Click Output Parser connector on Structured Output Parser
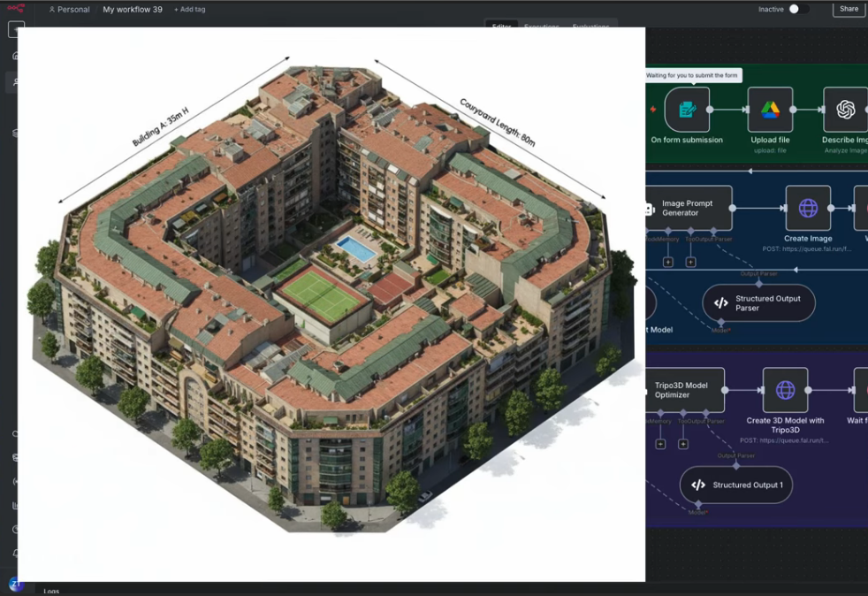The height and width of the screenshot is (596, 868). (x=759, y=284)
